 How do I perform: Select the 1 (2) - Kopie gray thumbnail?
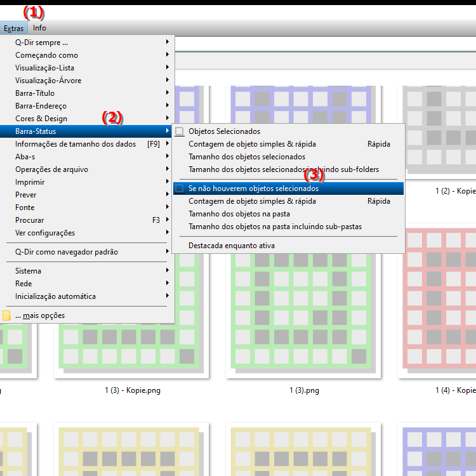pos(441,131)
